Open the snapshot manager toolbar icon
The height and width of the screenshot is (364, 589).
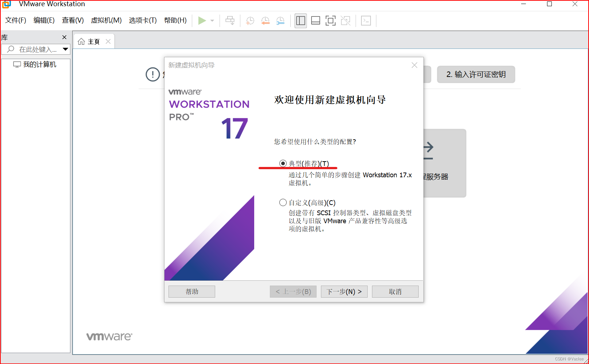[x=280, y=21]
